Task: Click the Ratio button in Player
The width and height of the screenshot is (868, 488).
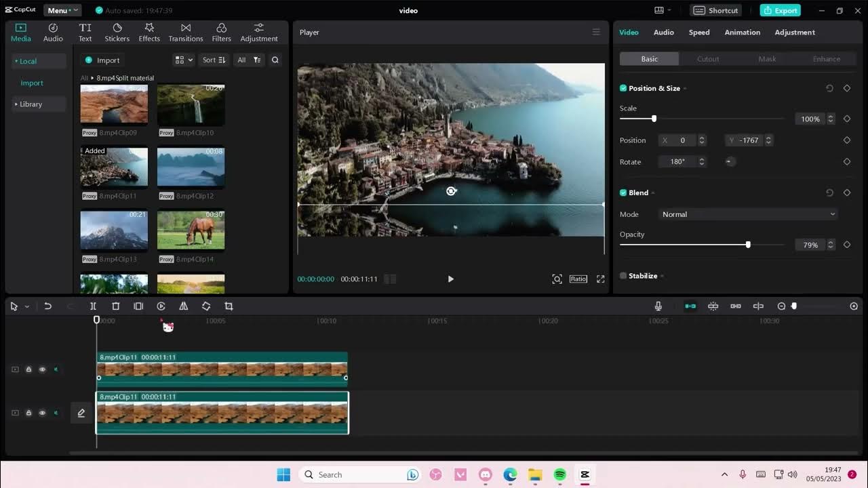Action: pos(578,279)
